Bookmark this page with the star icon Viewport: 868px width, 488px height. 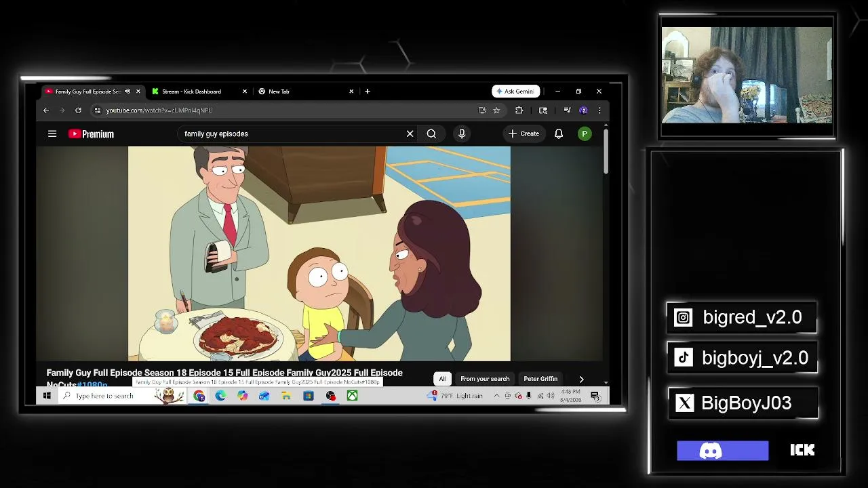pyautogui.click(x=496, y=110)
